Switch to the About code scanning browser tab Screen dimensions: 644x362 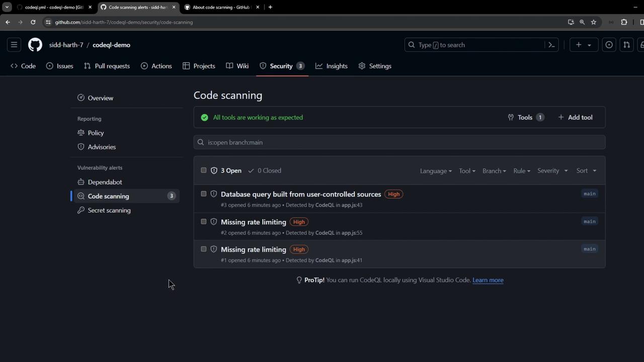[x=221, y=7]
